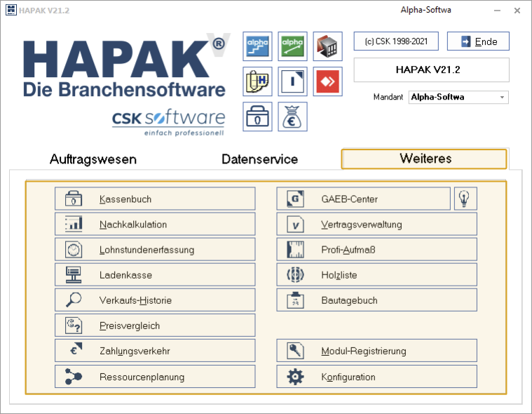Open the cash box shortcut icon

tap(257, 116)
